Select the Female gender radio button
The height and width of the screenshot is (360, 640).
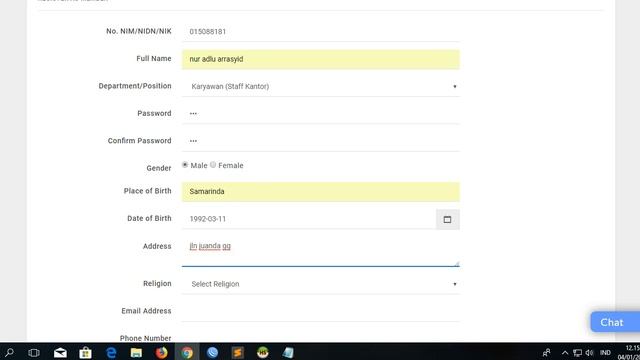213,165
